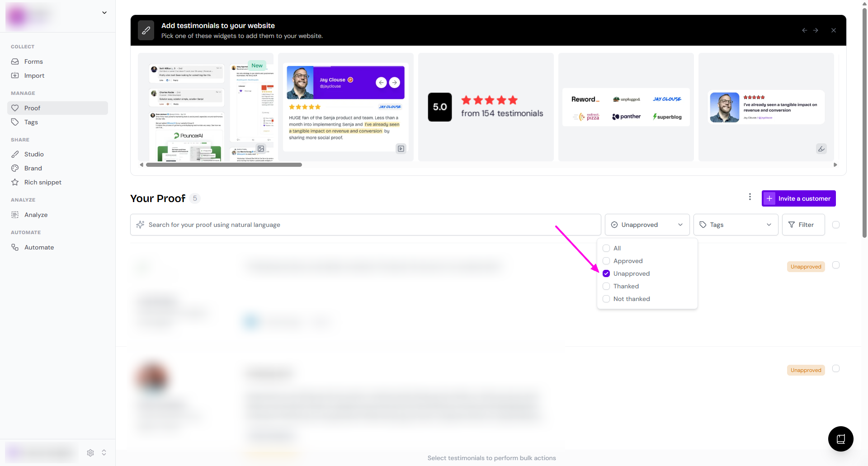Open Rich snippet star item
Viewport: 868px width, 466px height.
pyautogui.click(x=42, y=182)
